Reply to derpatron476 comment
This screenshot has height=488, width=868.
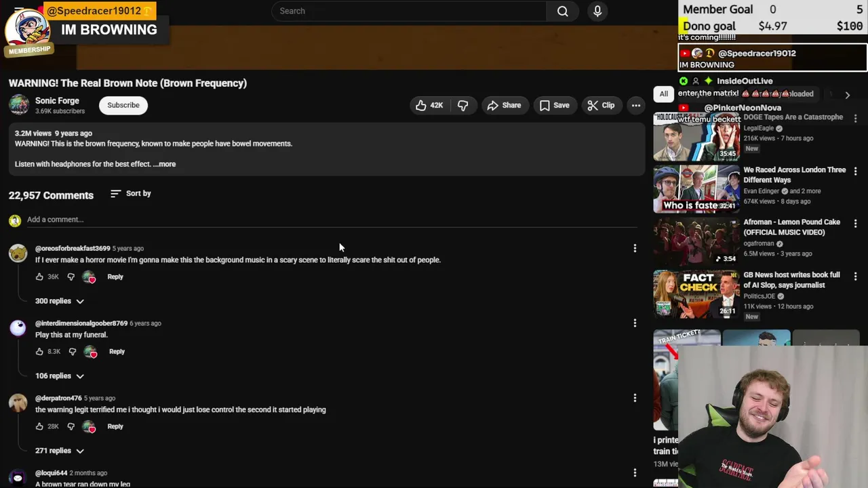115,426
